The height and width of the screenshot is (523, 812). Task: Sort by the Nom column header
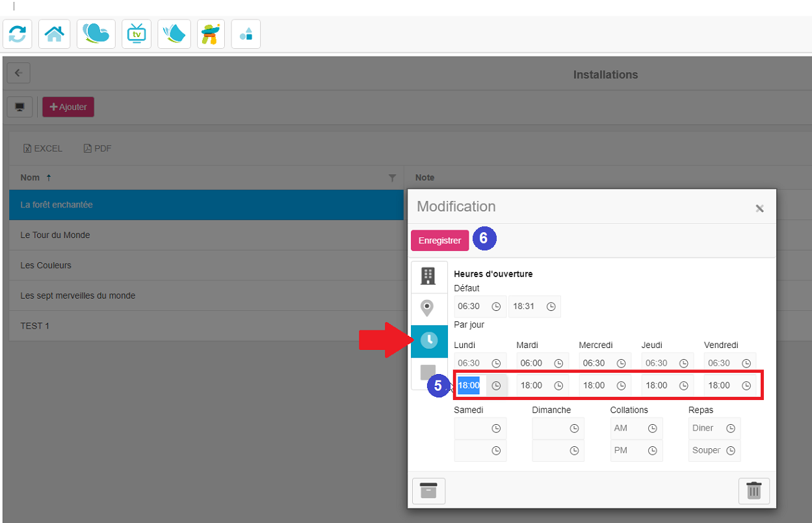click(x=30, y=178)
